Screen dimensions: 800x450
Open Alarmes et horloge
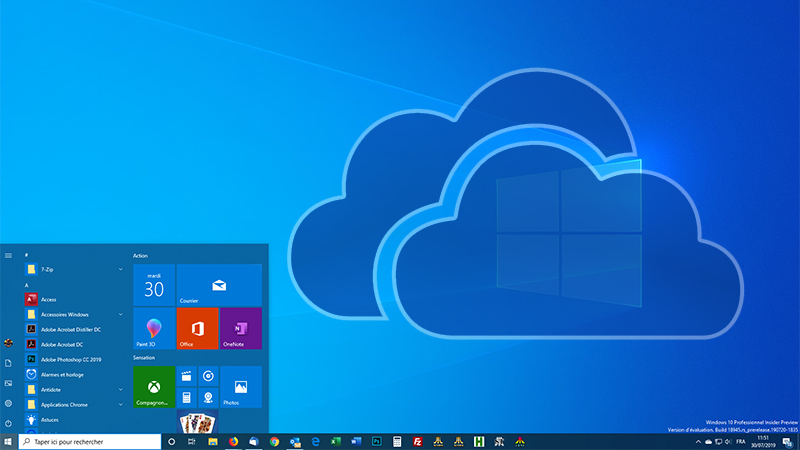coord(75,374)
